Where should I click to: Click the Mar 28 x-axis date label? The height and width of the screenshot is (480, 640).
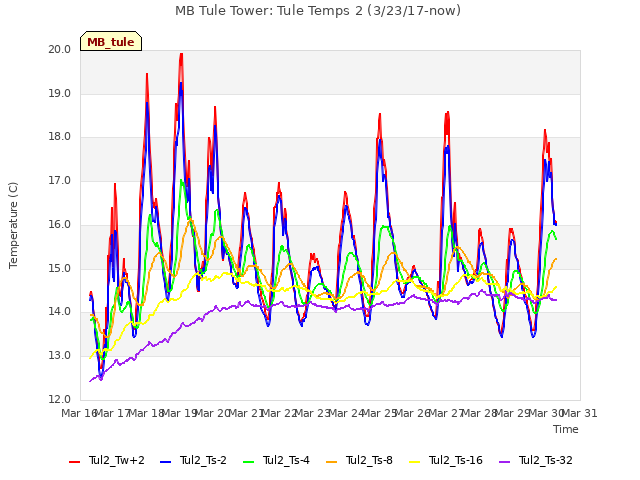point(479,413)
